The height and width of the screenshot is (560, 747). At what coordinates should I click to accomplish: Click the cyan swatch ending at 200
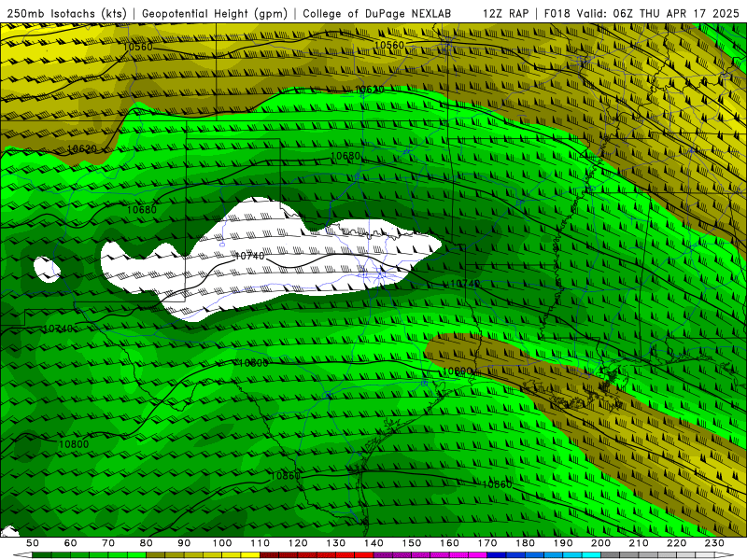tap(591, 554)
